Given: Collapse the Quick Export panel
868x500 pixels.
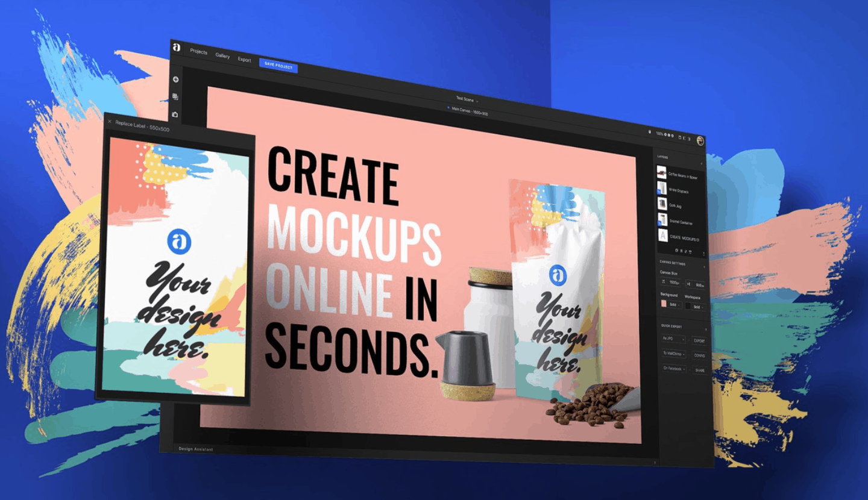Looking at the screenshot, I should [706, 329].
